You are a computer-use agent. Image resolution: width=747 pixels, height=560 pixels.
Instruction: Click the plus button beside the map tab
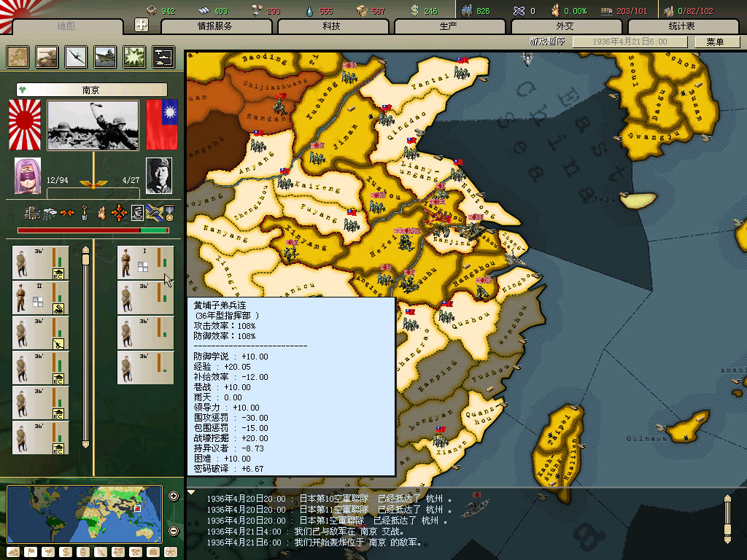click(x=142, y=25)
